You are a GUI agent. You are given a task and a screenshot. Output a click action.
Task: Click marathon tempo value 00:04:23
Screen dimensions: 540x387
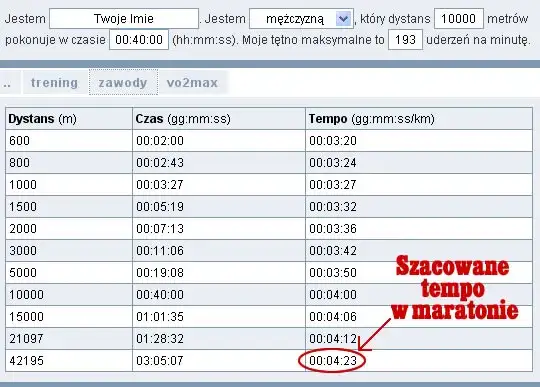[333, 361]
